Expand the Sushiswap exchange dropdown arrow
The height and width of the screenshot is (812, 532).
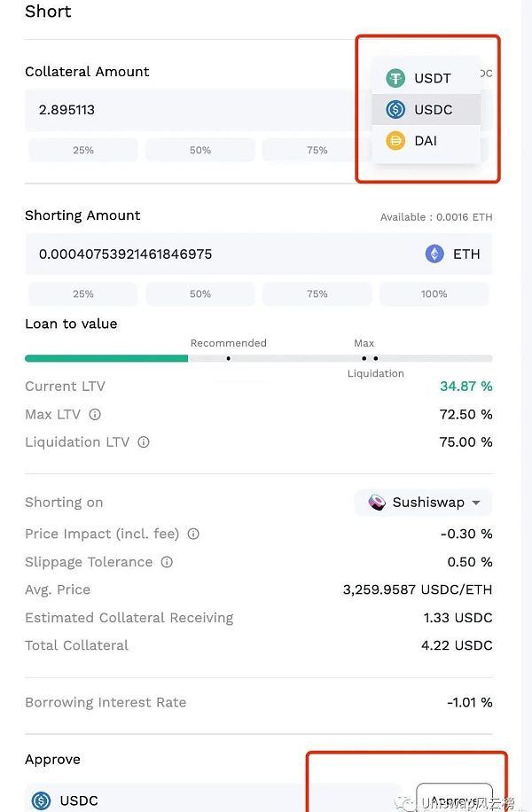476,503
